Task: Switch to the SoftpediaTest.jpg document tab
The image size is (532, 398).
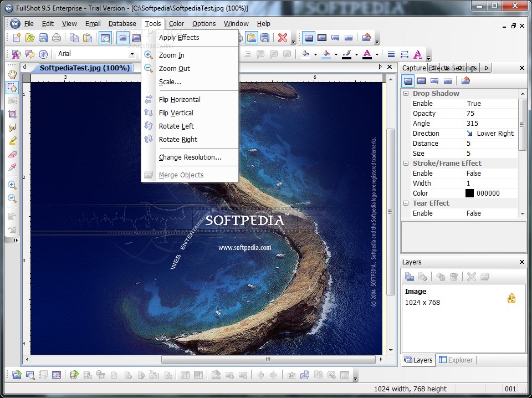Action: (x=84, y=68)
